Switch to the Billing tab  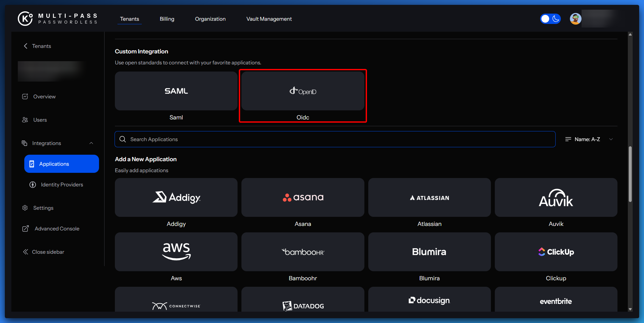pyautogui.click(x=167, y=19)
